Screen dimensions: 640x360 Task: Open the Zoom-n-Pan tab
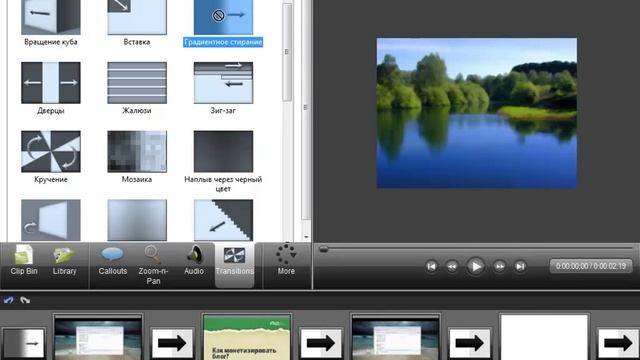pyautogui.click(x=153, y=265)
